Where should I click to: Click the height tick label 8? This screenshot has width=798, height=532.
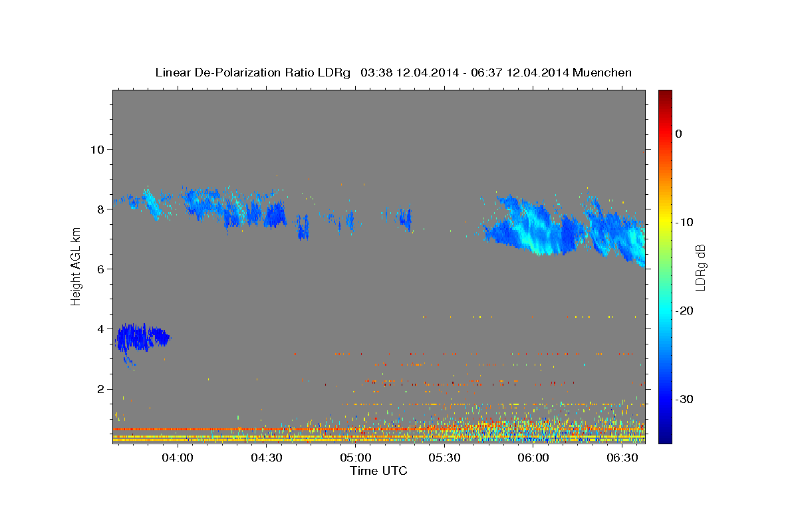click(x=101, y=209)
